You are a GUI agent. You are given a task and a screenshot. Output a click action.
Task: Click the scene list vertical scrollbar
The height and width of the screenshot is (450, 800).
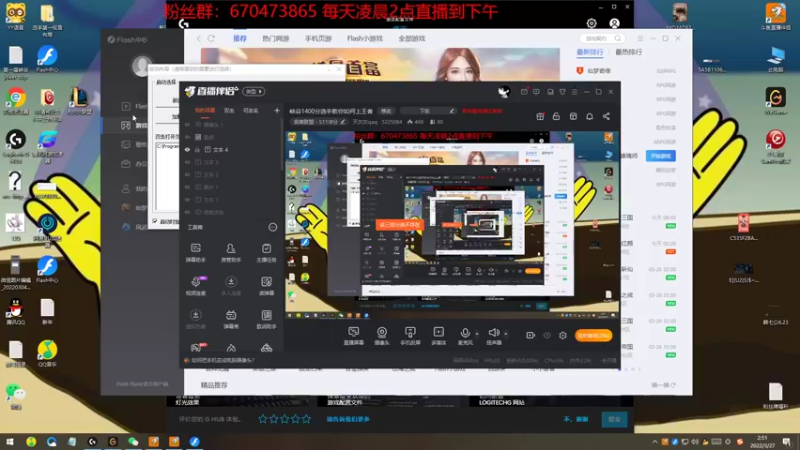click(x=282, y=145)
